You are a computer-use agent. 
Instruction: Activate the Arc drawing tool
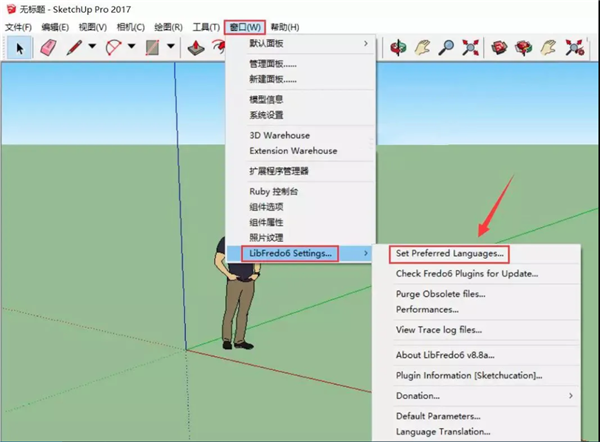click(114, 47)
